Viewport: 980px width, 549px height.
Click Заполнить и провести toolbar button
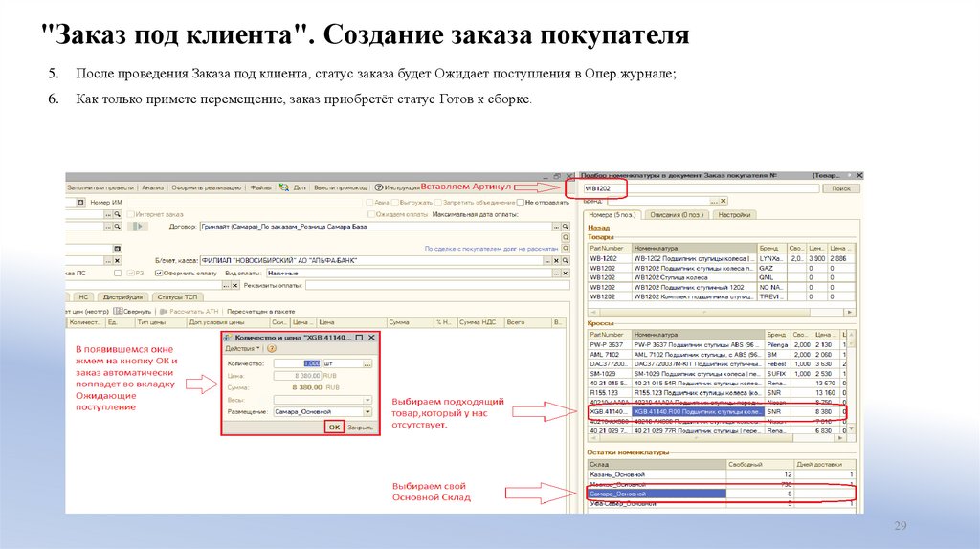tap(100, 187)
